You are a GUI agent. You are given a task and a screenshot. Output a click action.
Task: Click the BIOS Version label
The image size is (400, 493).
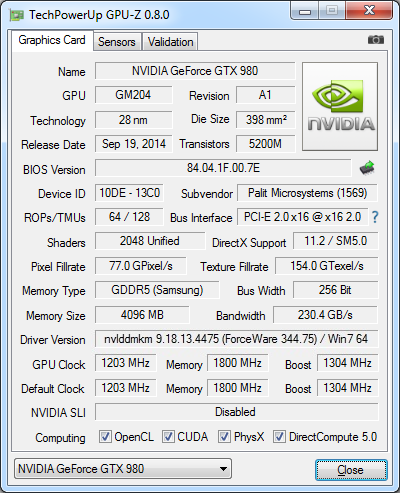(54, 170)
